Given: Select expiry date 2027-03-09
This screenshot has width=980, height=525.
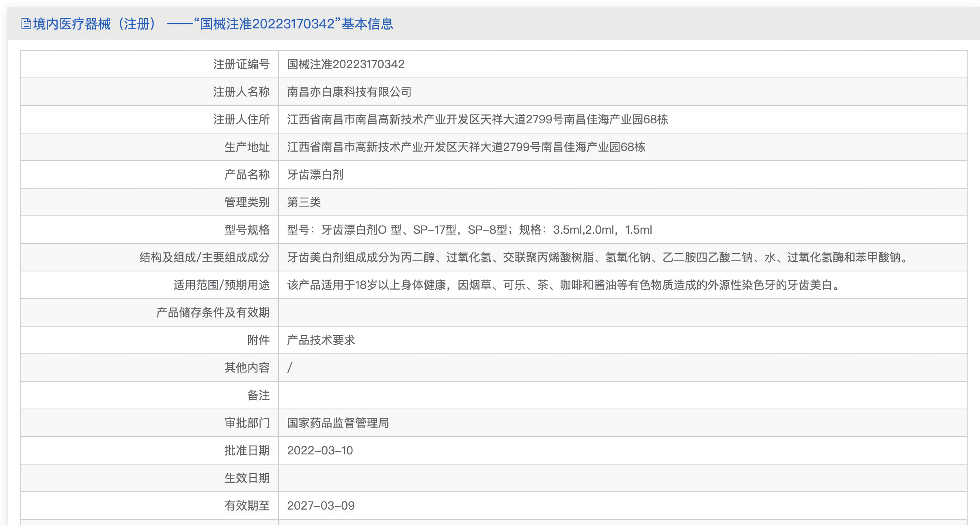Looking at the screenshot, I should (x=321, y=506).
